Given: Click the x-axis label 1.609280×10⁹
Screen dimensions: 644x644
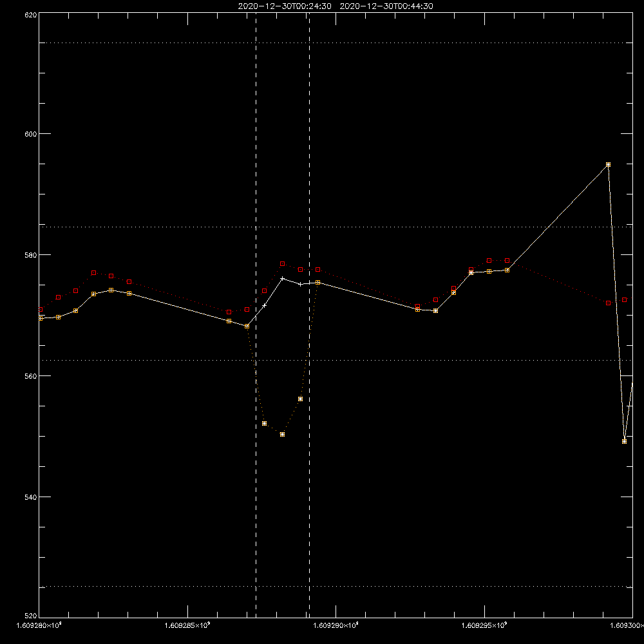Looking at the screenshot, I should click(x=39, y=625).
